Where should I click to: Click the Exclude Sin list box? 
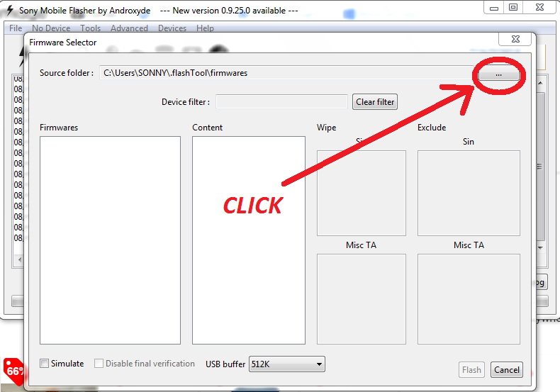click(x=469, y=193)
